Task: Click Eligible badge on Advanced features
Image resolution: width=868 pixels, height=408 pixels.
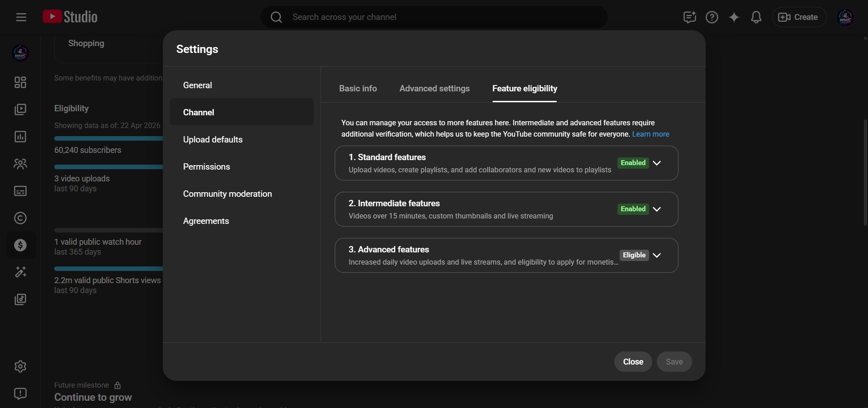Action: 634,255
